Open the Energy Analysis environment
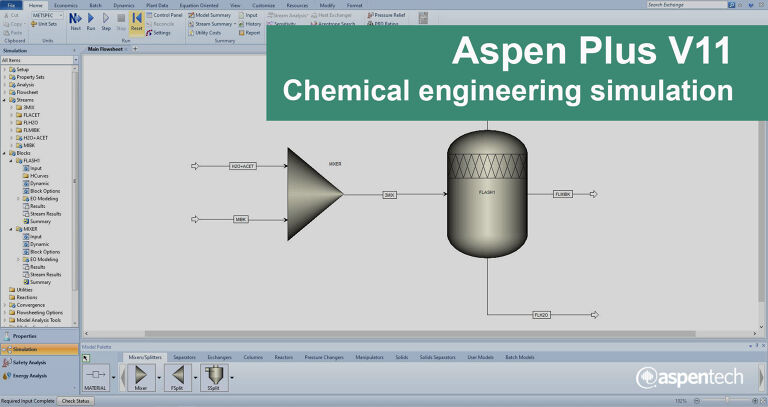 pos(39,376)
